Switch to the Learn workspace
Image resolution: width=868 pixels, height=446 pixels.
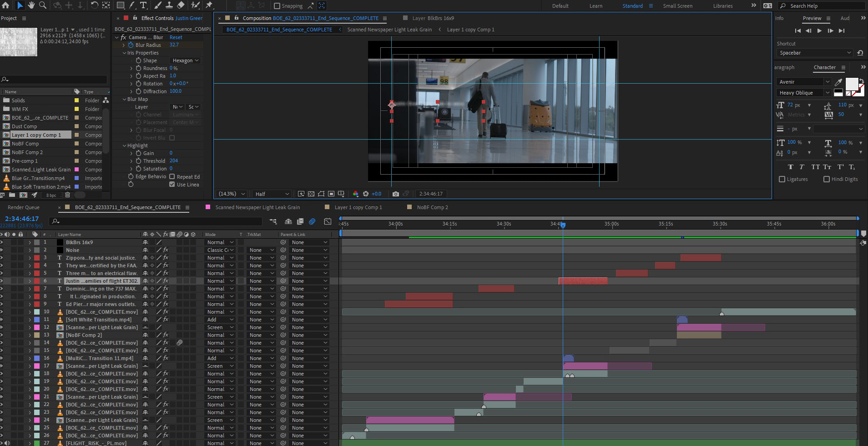point(595,6)
